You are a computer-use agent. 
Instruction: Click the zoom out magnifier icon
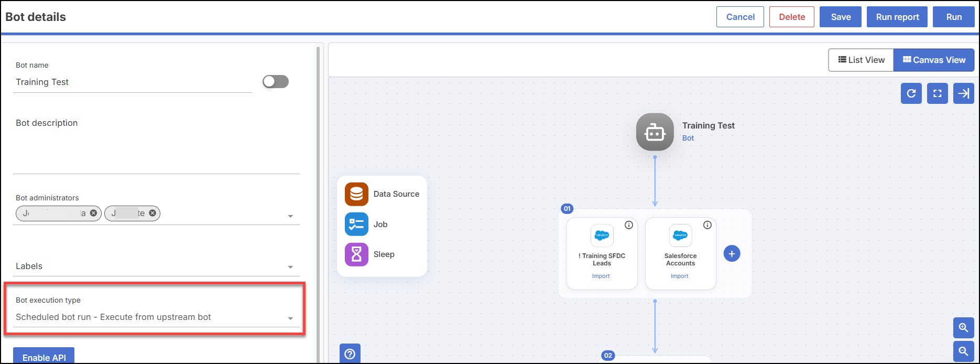(x=963, y=351)
